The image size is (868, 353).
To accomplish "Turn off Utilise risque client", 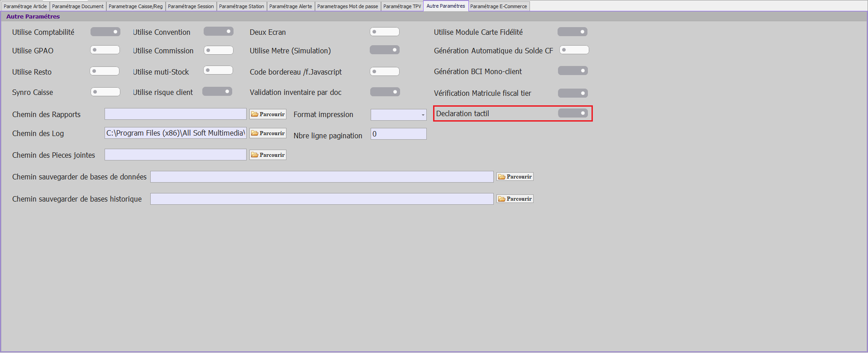I will (217, 91).
